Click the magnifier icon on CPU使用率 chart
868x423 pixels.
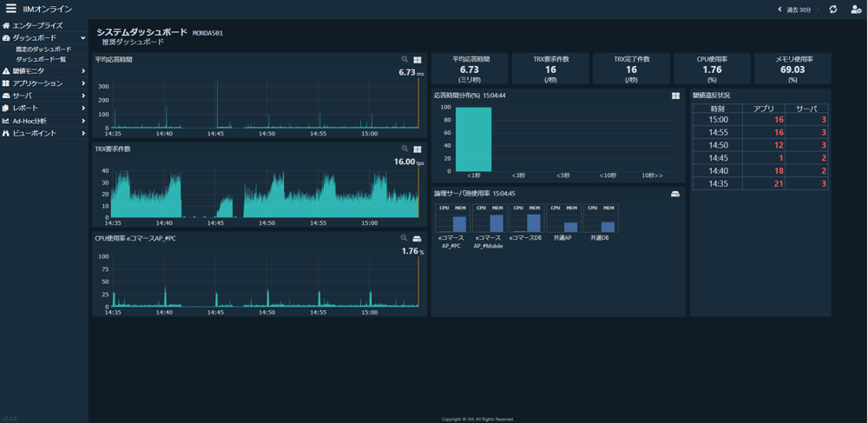pos(404,238)
